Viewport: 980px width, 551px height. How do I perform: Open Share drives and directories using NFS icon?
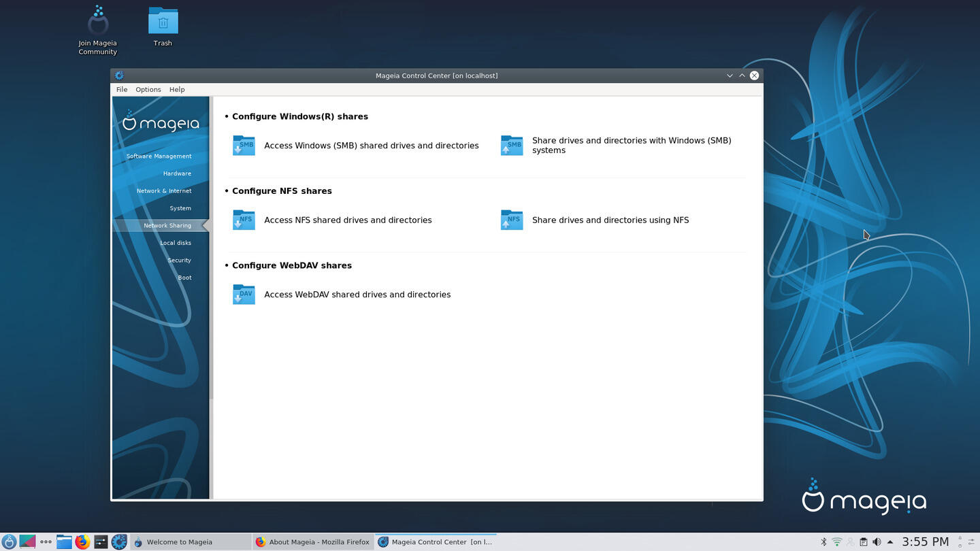512,220
